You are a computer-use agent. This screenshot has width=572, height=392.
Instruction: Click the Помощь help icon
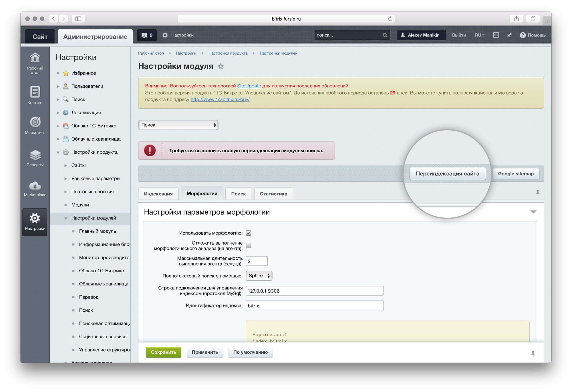(523, 35)
